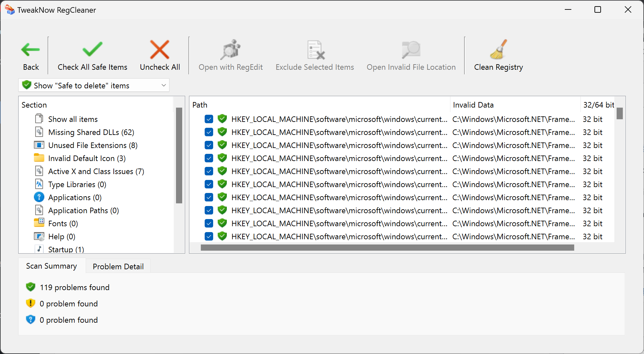Select Active X and Class Issues (7)
The width and height of the screenshot is (644, 354).
(96, 171)
